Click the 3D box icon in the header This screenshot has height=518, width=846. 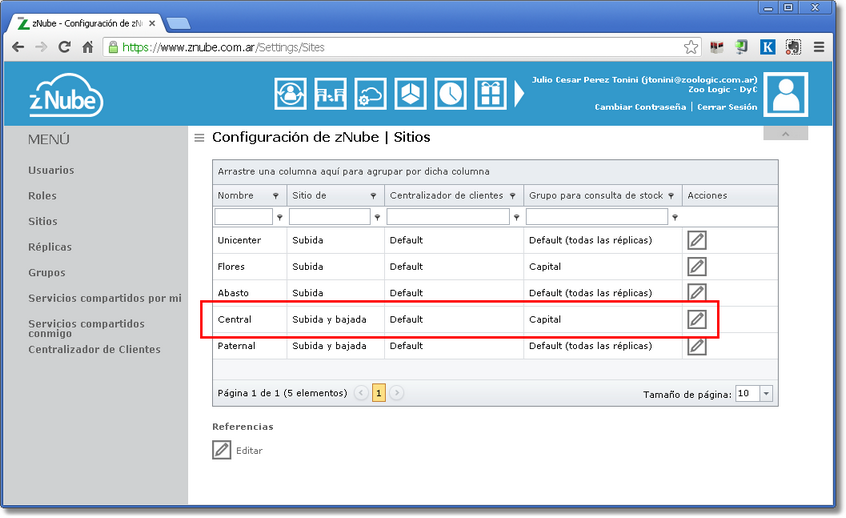point(410,94)
